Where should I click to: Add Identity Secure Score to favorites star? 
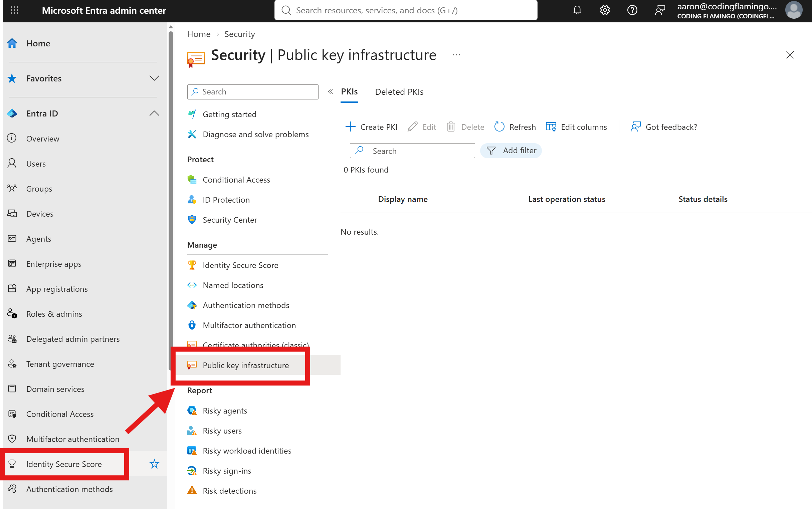click(154, 464)
